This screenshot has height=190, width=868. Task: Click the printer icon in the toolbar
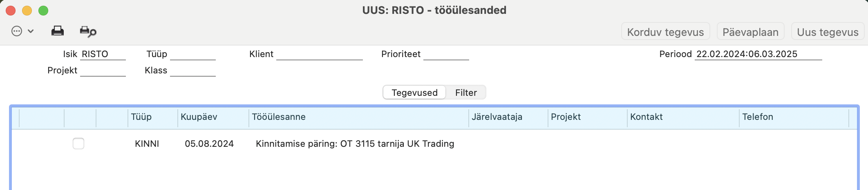(x=57, y=31)
